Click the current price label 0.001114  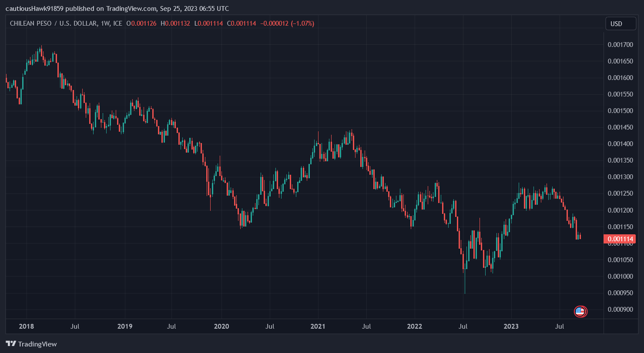pyautogui.click(x=621, y=239)
